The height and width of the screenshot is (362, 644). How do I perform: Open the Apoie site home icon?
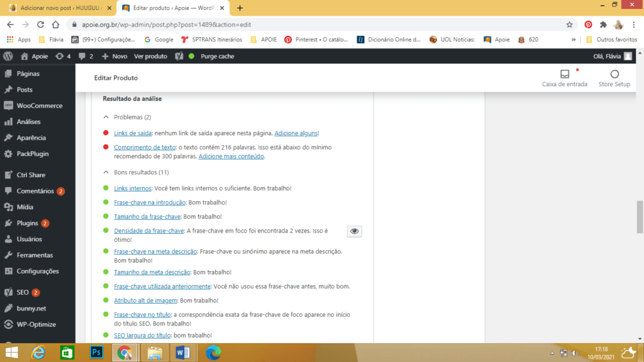[25, 56]
